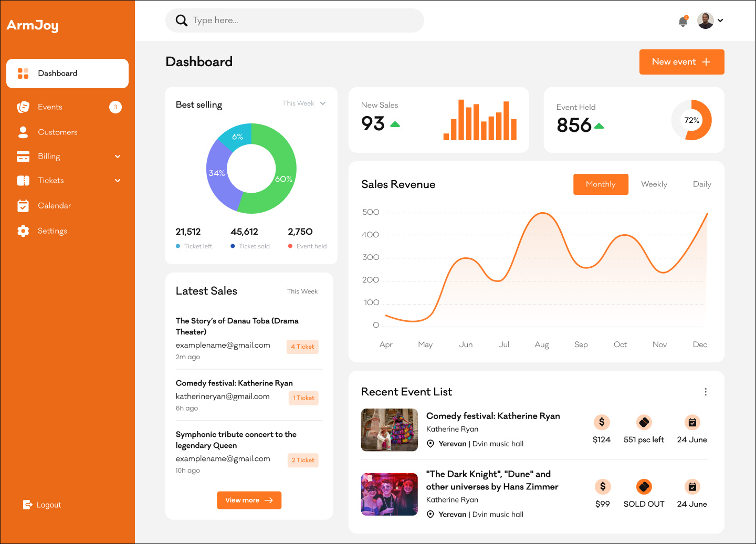Screen dimensions: 756x544
Task: Expand the Billing submenu chevron
Action: [117, 156]
